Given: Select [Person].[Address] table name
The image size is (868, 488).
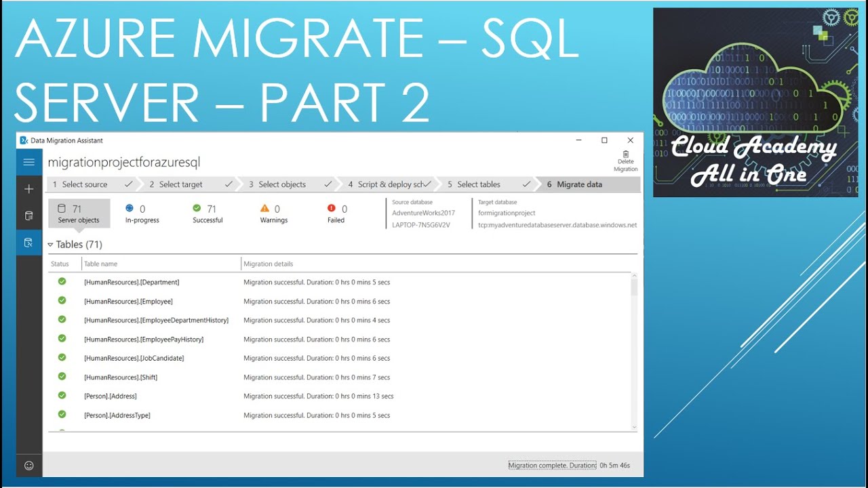Looking at the screenshot, I should [111, 396].
